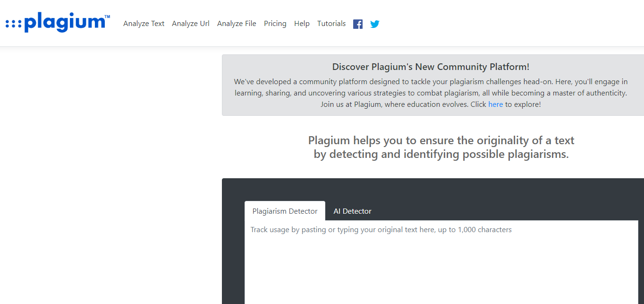Go to the Pricing page

pos(275,23)
